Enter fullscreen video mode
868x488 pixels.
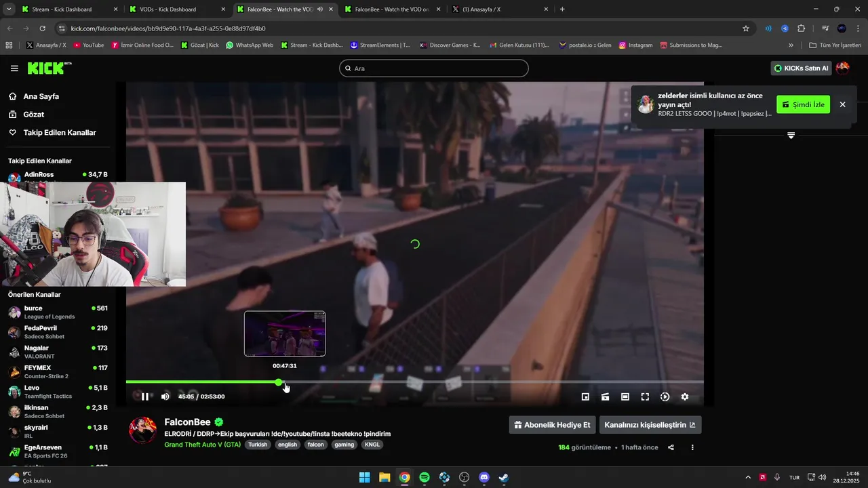[x=645, y=396]
